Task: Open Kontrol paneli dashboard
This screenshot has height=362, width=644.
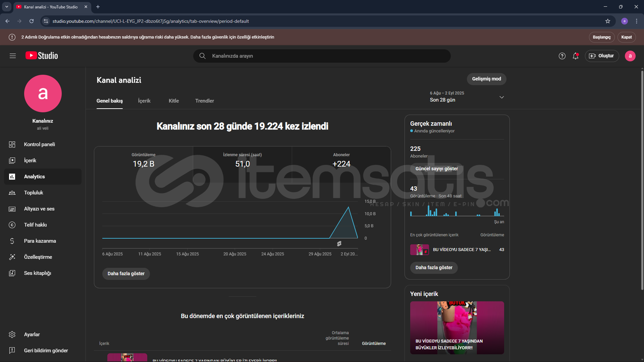Action: pos(43,144)
